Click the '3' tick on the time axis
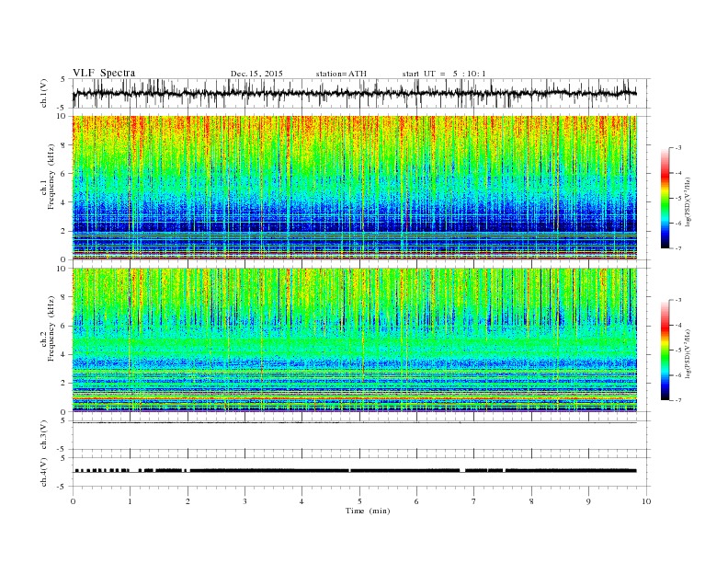This screenshot has height=563, width=728. [x=245, y=501]
